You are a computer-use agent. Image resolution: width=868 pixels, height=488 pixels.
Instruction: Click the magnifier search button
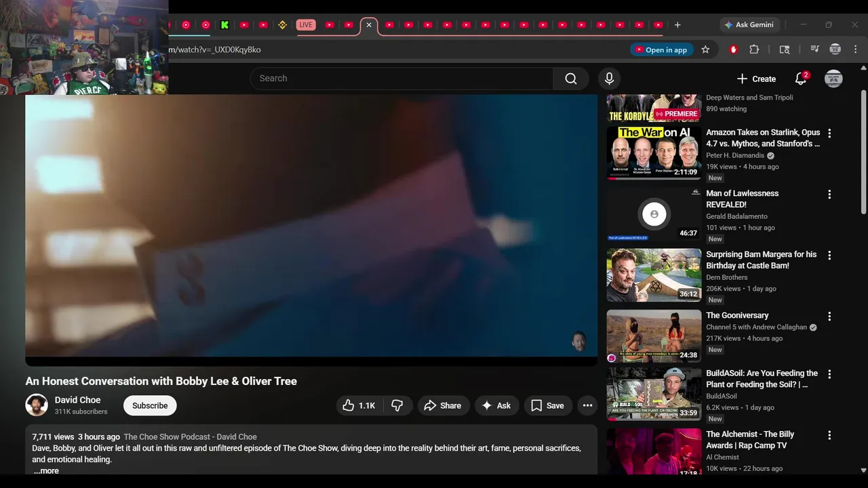tap(571, 79)
